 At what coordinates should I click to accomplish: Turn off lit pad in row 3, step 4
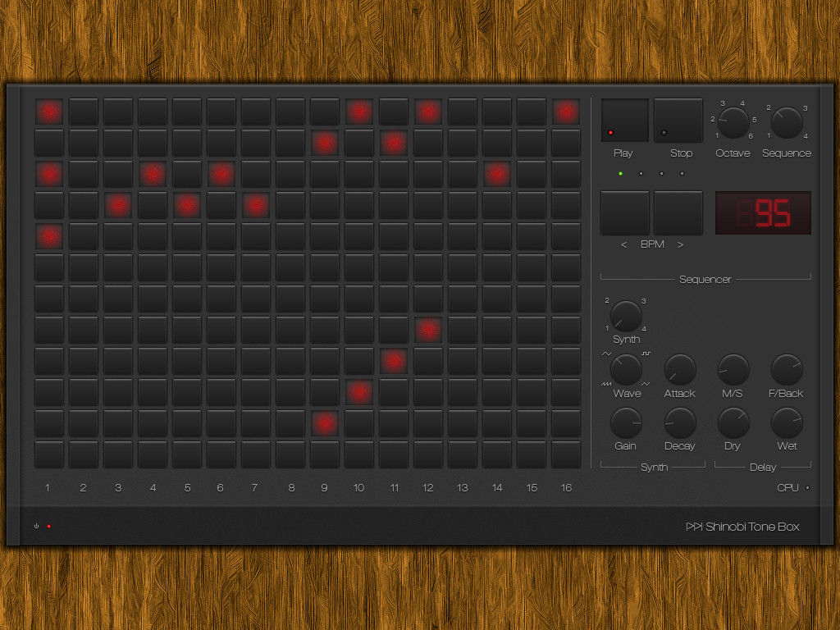(x=153, y=174)
